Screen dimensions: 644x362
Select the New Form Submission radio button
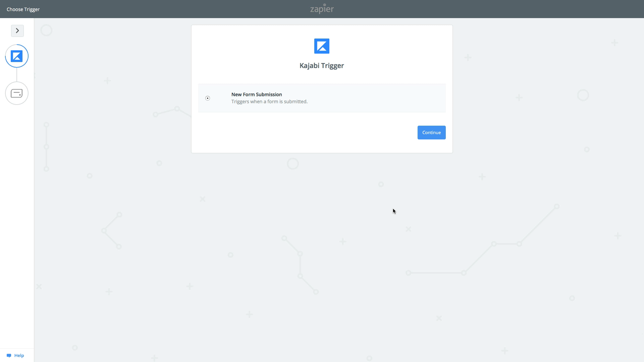[x=208, y=98]
